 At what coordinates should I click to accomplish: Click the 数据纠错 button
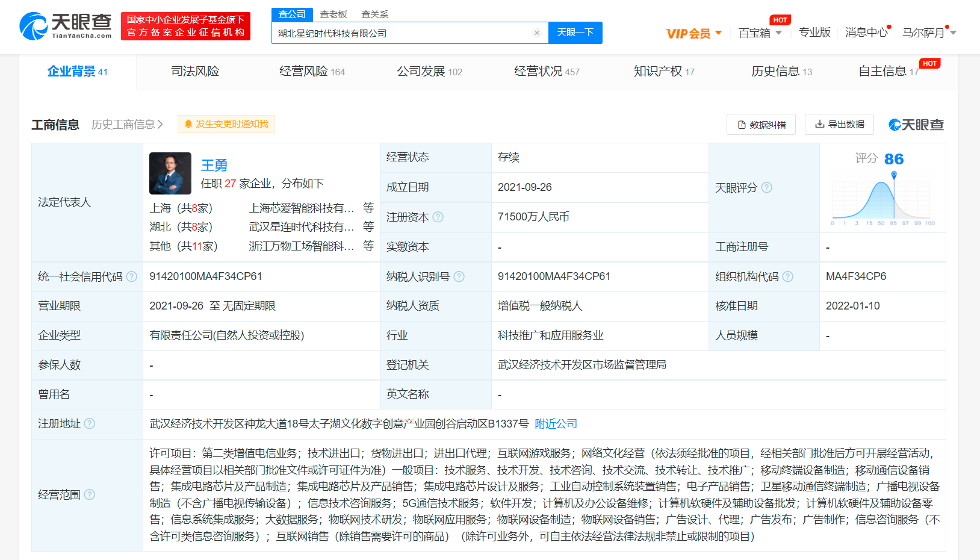761,125
